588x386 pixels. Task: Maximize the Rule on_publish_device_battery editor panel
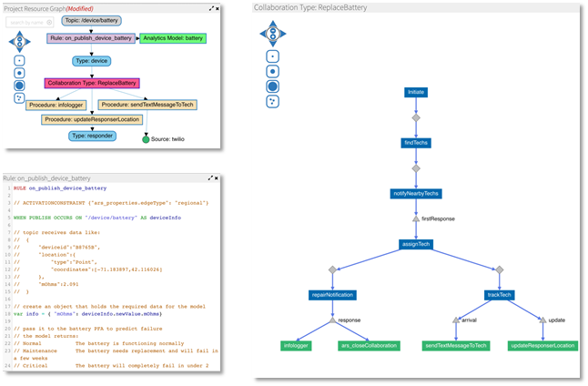coord(212,178)
